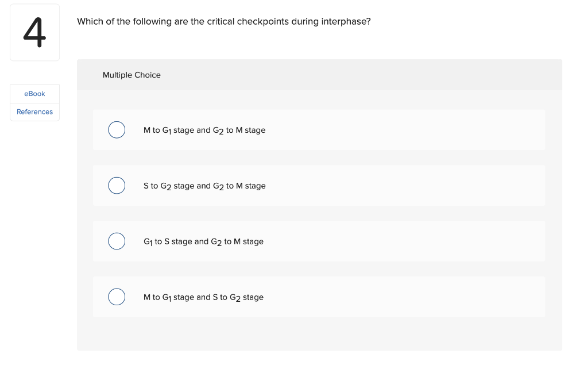Select answer text 'M to G1 stage and S to G2 stage'
Image resolution: width=588 pixels, height=388 pixels.
pyautogui.click(x=204, y=297)
